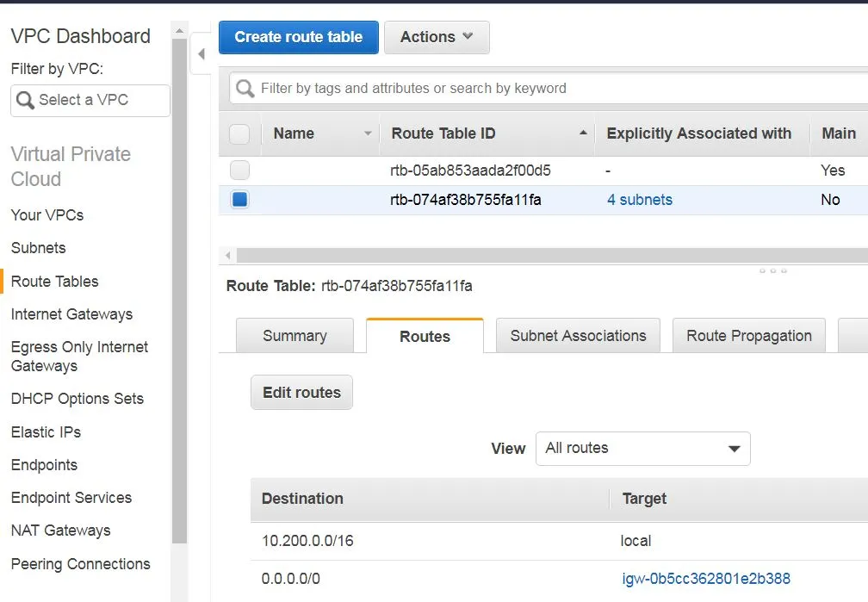This screenshot has height=602, width=868.
Task: Click the Name column dropdown arrow
Action: click(368, 133)
